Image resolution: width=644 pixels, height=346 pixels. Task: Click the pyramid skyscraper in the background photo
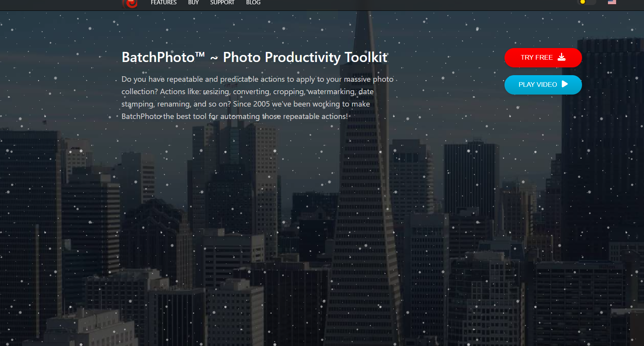point(363,194)
